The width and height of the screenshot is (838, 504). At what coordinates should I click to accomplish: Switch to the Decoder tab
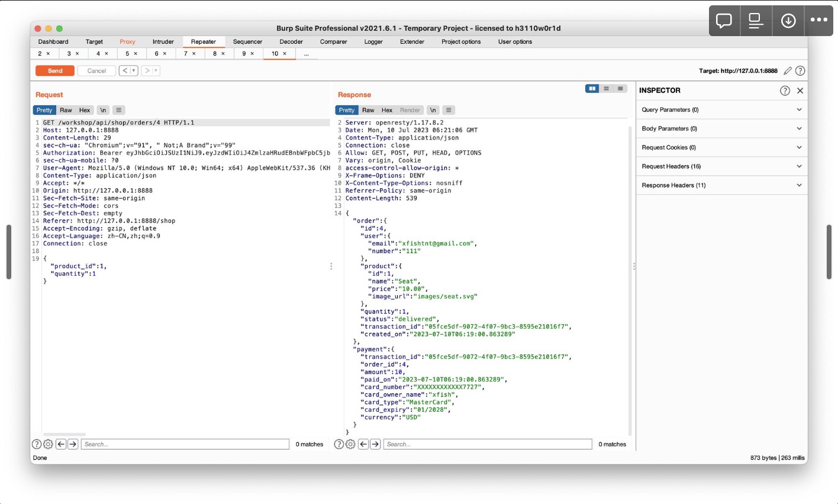[291, 42]
